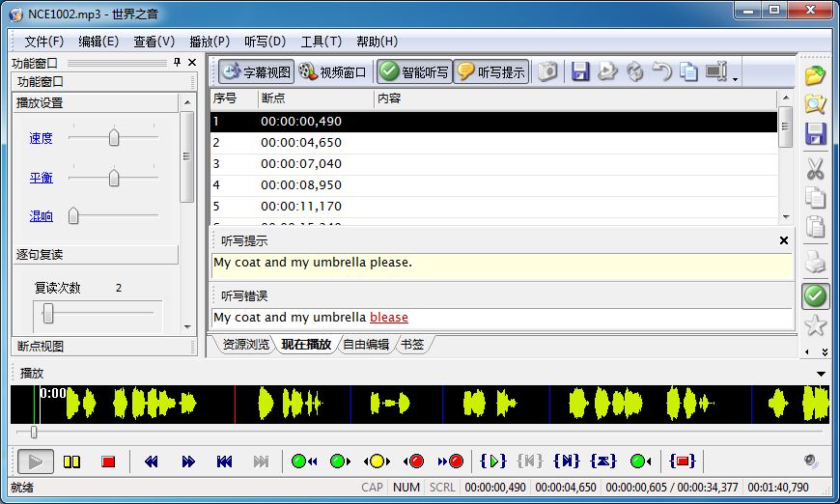Click the camera snapshot icon in toolbar
The height and width of the screenshot is (504, 840).
[547, 71]
